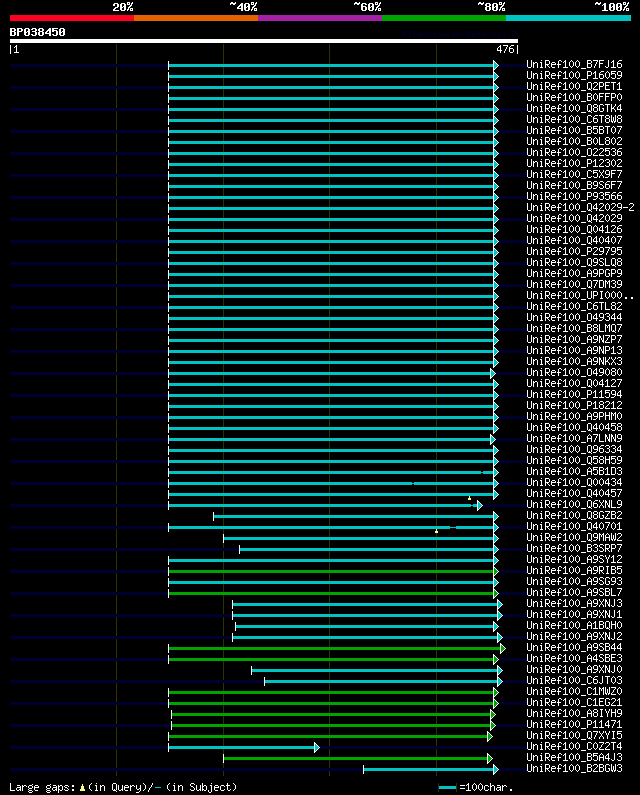Click the purple ~60% legend segment
This screenshot has width=640, height=795.
tap(320, 18)
